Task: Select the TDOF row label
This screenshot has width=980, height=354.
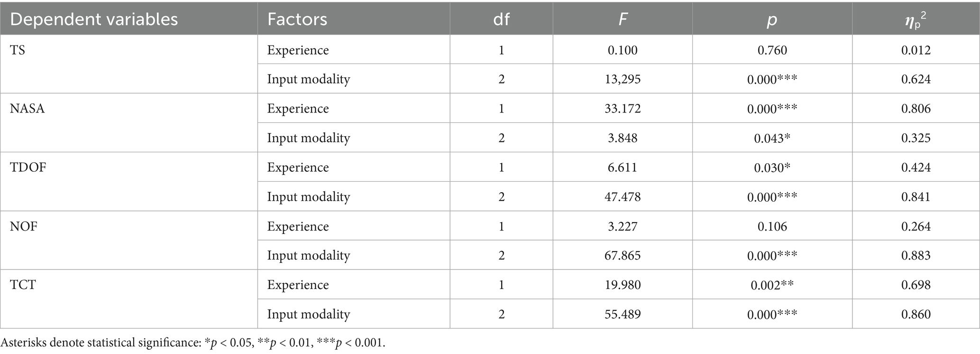Action: coord(28,168)
